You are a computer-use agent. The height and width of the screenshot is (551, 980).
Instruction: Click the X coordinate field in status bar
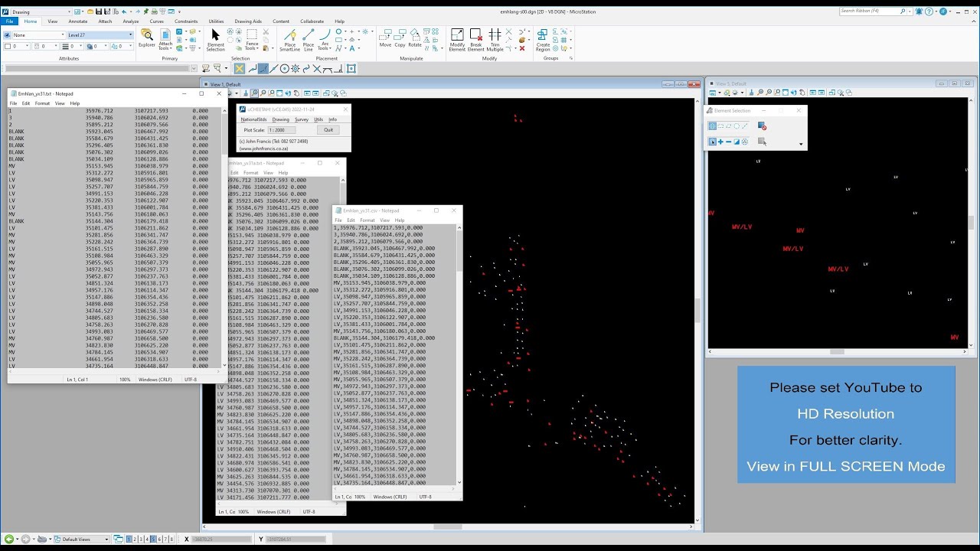click(222, 540)
